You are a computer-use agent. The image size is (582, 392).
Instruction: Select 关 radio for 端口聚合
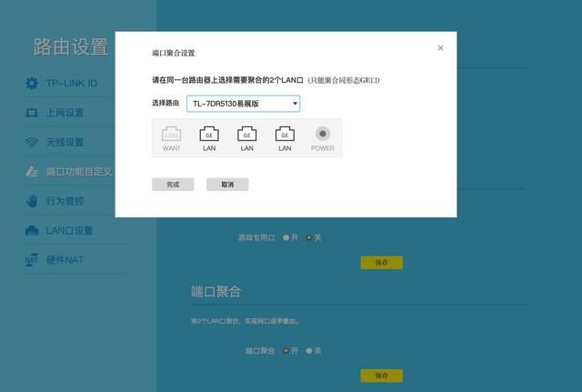(x=309, y=351)
